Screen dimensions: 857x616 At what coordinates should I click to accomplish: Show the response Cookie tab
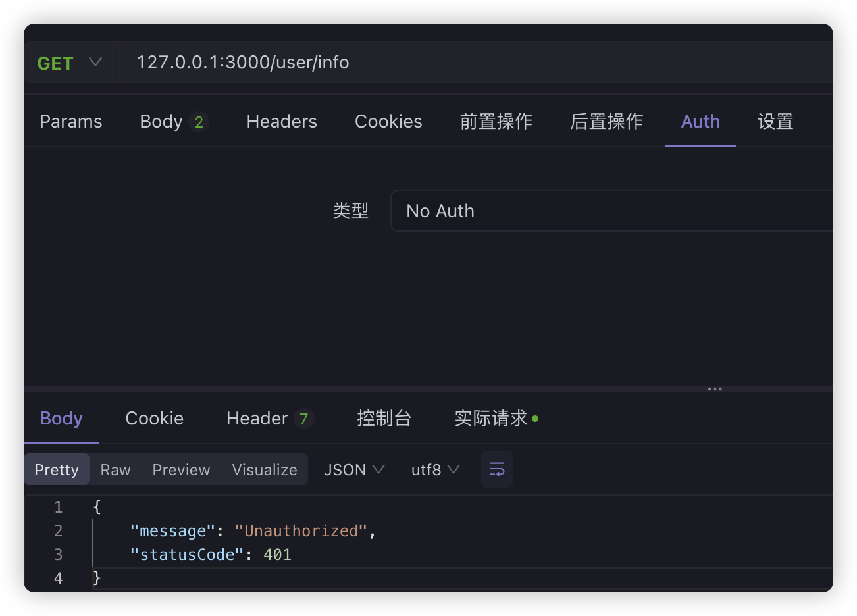click(155, 419)
